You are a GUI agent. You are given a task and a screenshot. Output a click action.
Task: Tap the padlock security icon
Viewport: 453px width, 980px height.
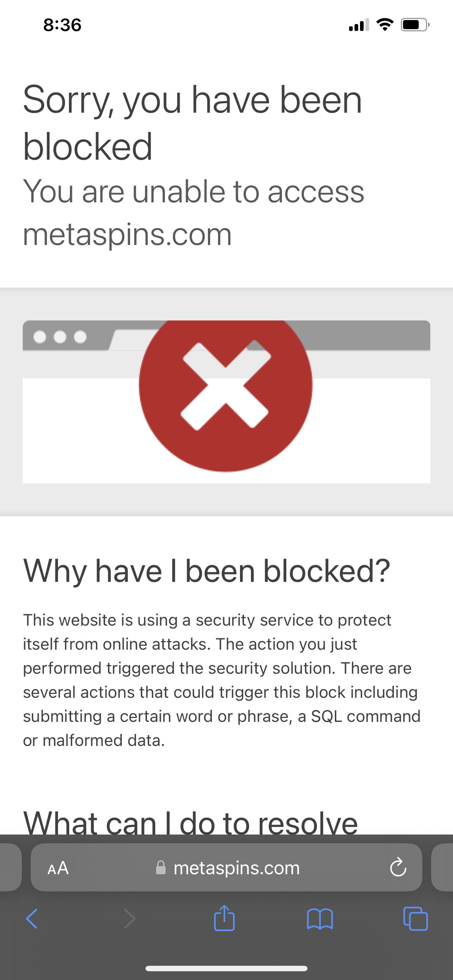click(x=161, y=868)
